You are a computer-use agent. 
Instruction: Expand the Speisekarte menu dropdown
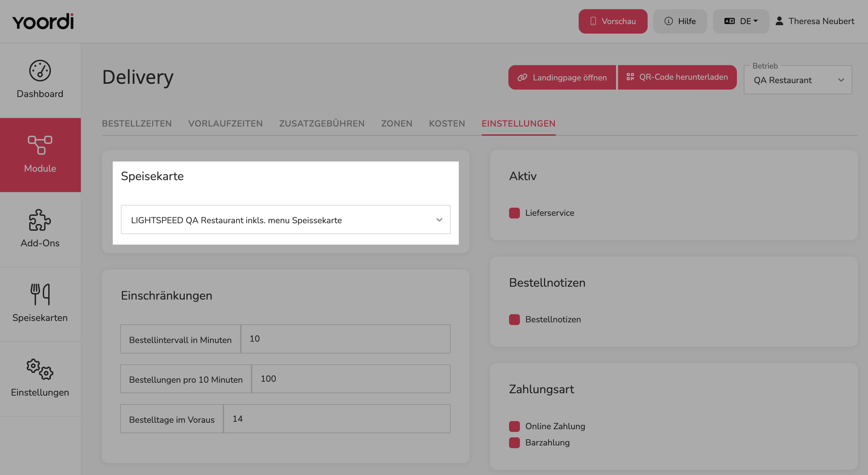pos(286,220)
